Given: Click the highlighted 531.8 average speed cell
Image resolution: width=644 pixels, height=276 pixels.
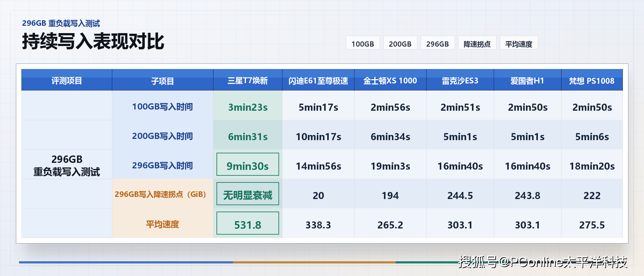Looking at the screenshot, I should [248, 223].
